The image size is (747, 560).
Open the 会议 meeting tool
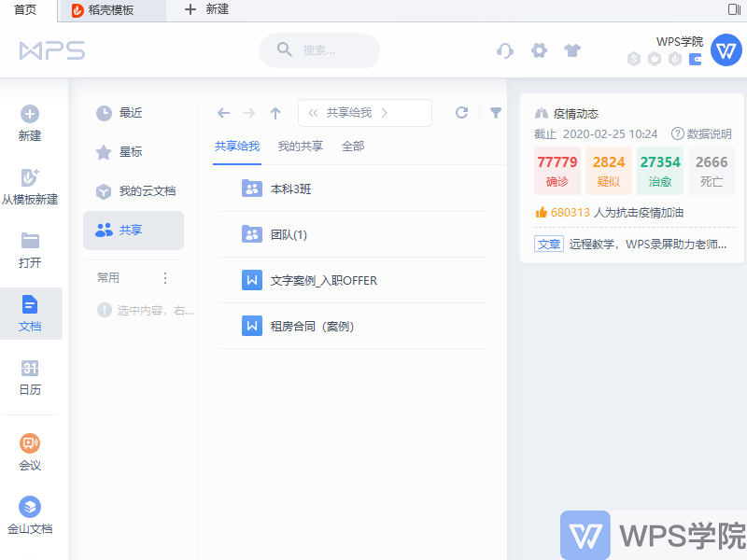pos(30,453)
